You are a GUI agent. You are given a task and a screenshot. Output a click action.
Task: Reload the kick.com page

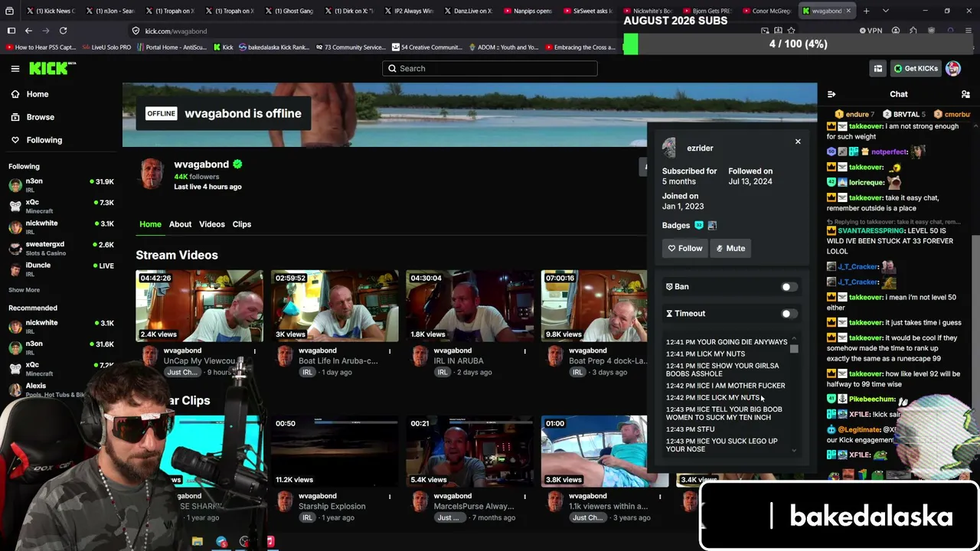(x=63, y=31)
